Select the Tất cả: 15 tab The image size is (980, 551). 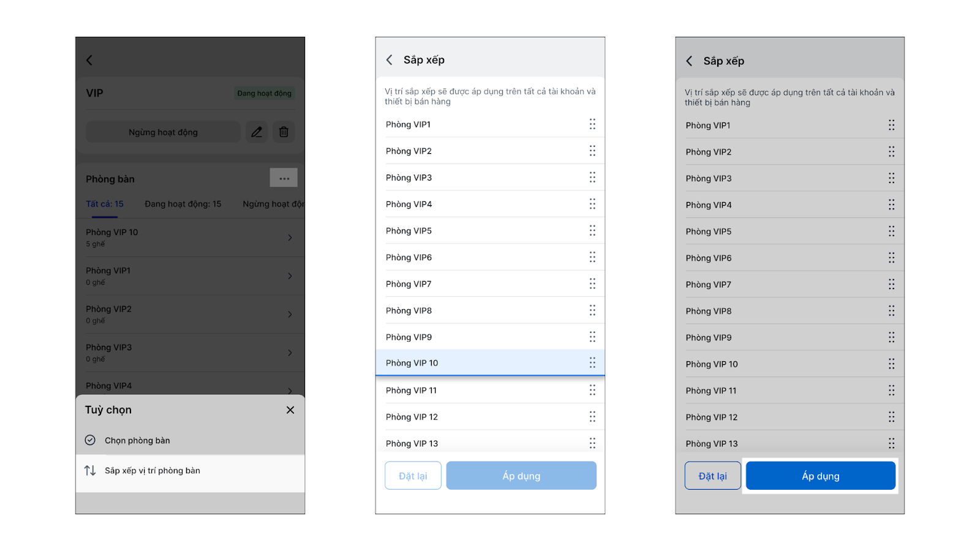point(105,204)
